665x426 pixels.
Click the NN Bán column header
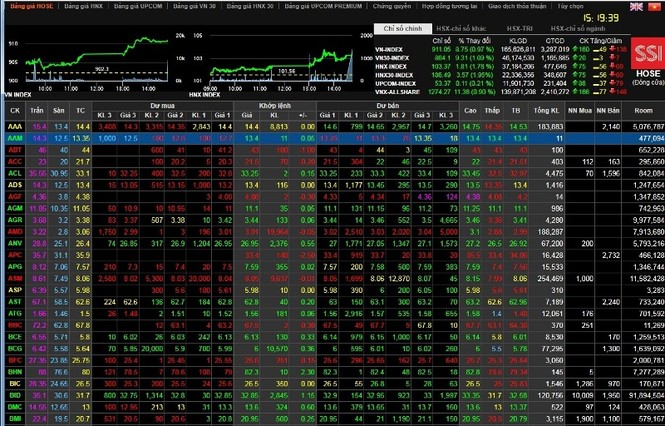point(608,110)
